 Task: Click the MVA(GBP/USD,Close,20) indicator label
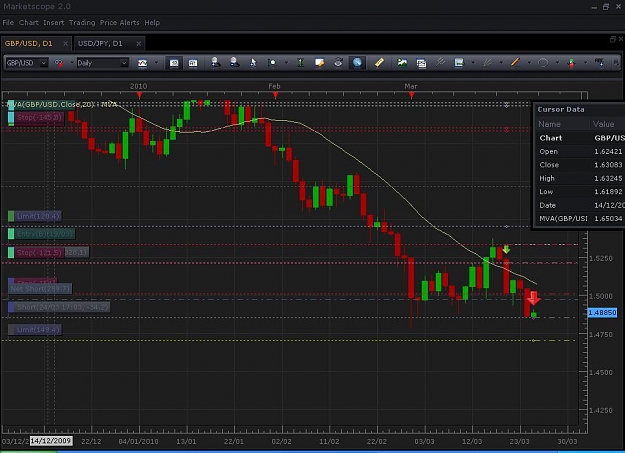tap(62, 104)
